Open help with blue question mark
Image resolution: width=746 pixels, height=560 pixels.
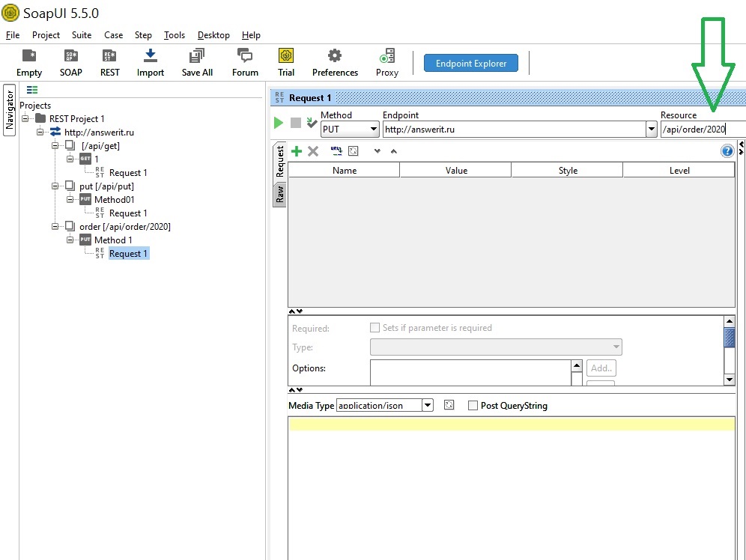(x=727, y=151)
